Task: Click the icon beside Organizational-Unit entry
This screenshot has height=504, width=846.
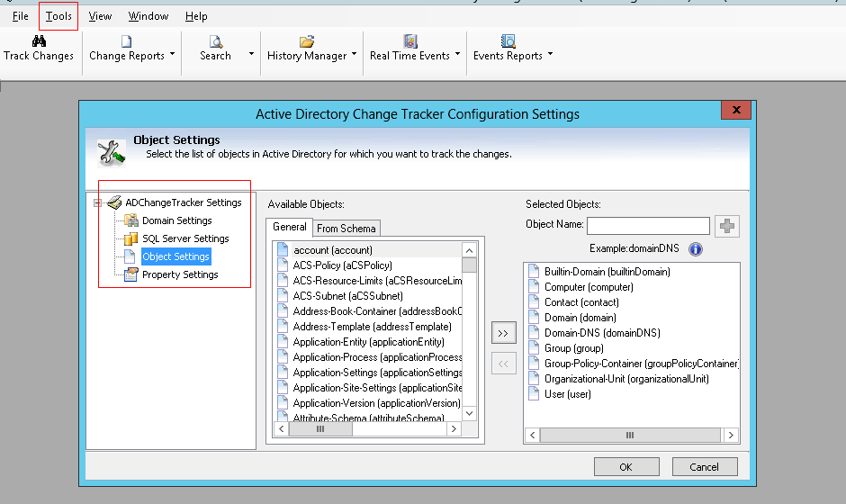Action: [x=534, y=379]
